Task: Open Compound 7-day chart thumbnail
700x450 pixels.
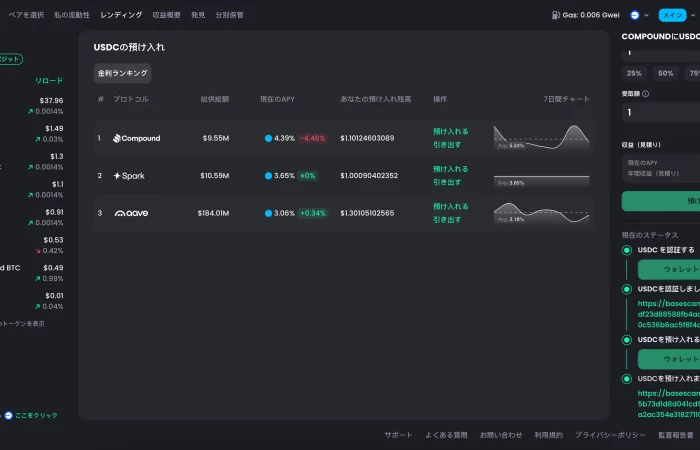Action: [x=542, y=138]
